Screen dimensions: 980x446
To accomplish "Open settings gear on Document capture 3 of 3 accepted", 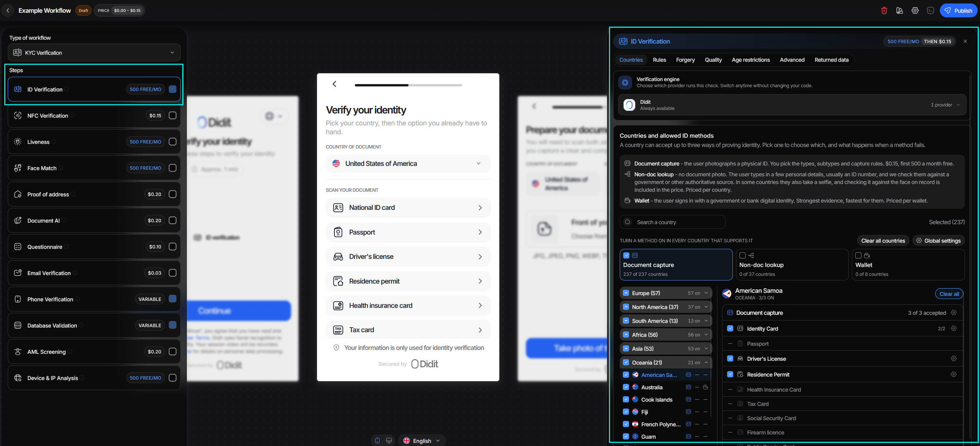I will point(953,313).
